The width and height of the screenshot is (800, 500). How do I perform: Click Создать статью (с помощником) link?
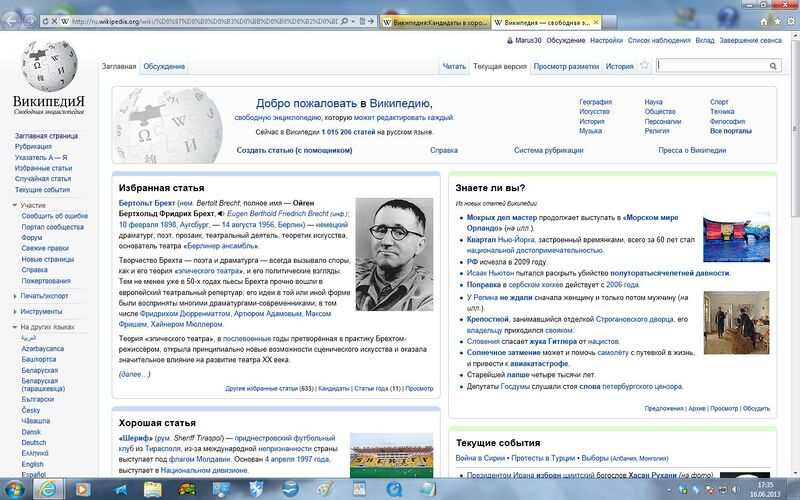pos(294,150)
